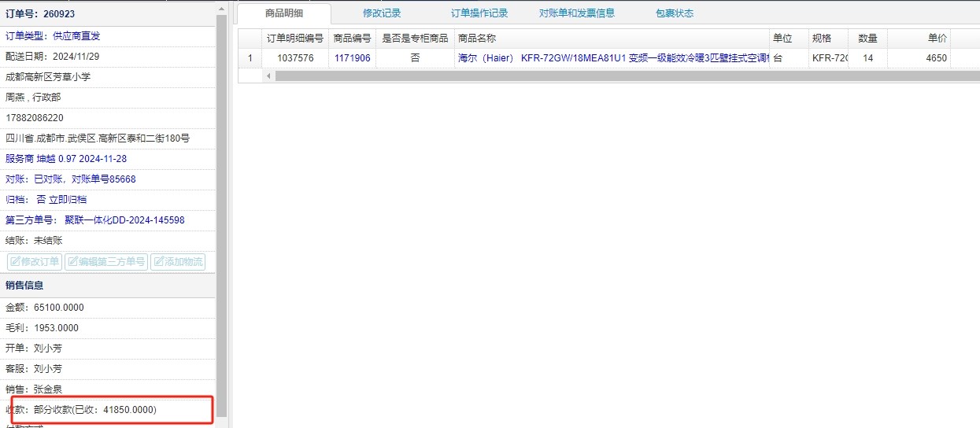Open the 海尔（Haier）KFR-72GW product name link

coord(613,58)
